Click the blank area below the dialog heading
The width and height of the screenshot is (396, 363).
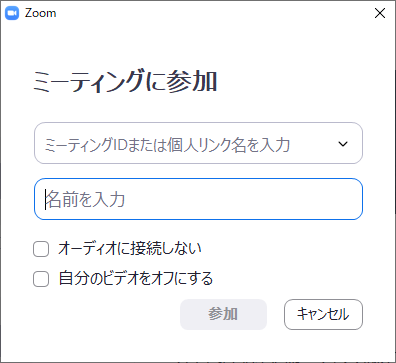[x=198, y=108]
